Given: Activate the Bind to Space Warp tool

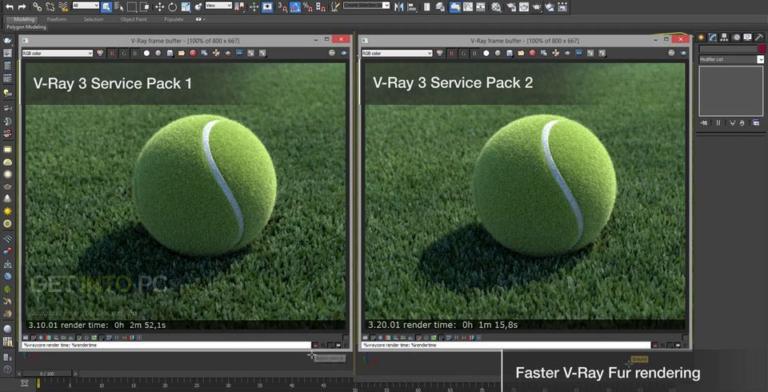Looking at the screenshot, I should click(x=63, y=7).
